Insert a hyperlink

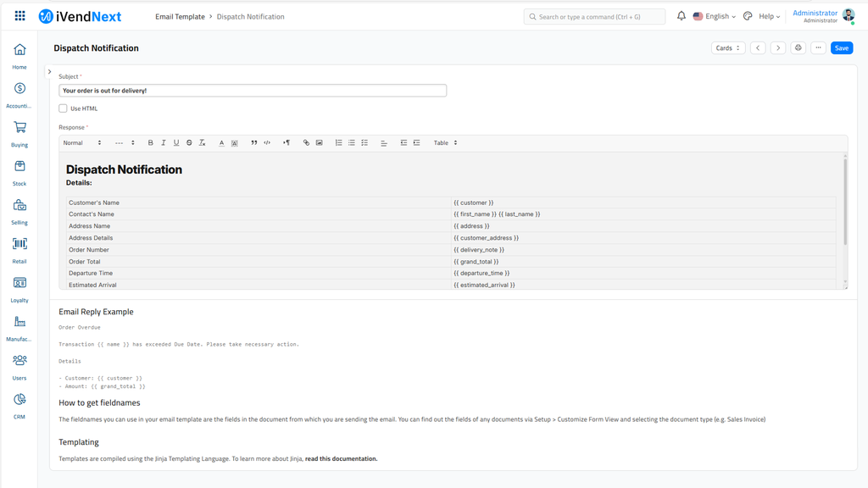(x=306, y=142)
